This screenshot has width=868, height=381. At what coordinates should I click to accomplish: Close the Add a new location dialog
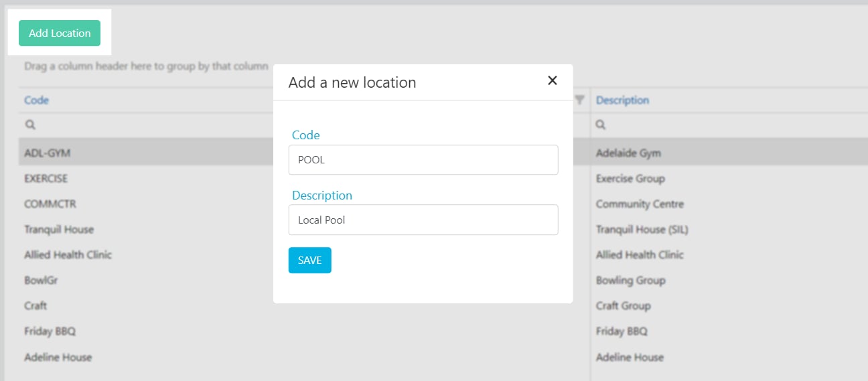click(x=553, y=80)
